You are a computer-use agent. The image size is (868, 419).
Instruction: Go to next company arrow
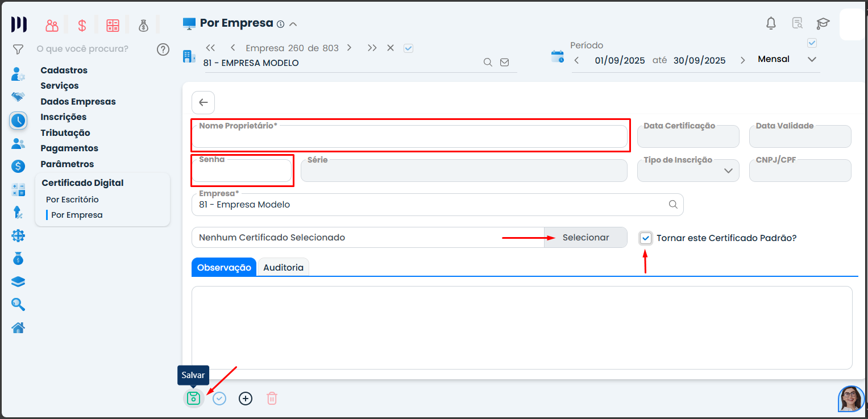pos(349,48)
